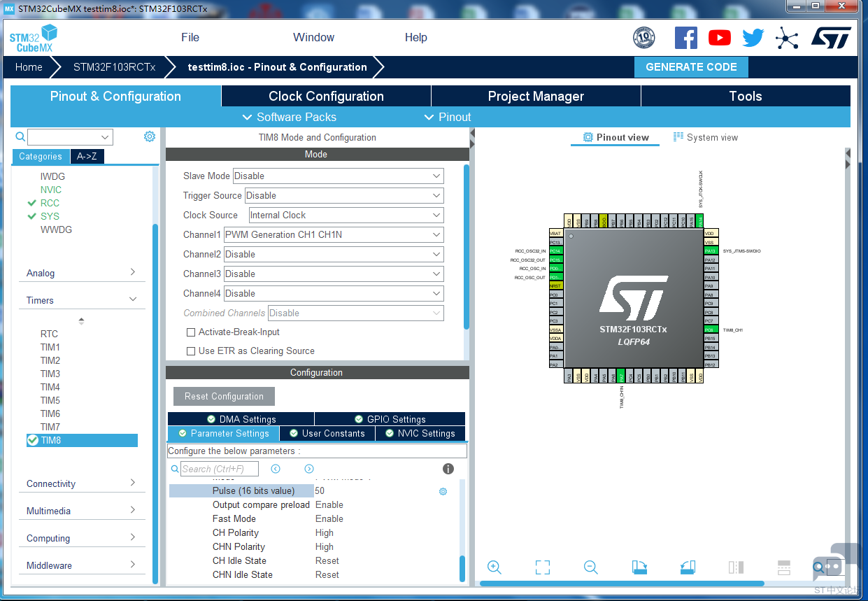
Task: Zoom in on the pinout view
Action: click(x=494, y=567)
